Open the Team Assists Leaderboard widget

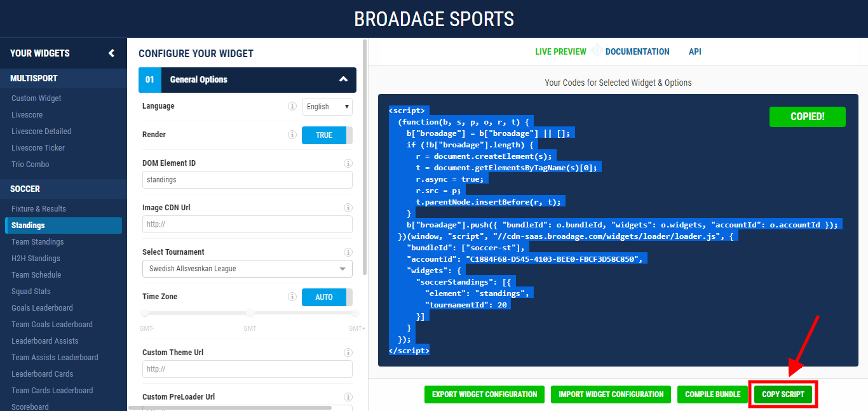(55, 358)
